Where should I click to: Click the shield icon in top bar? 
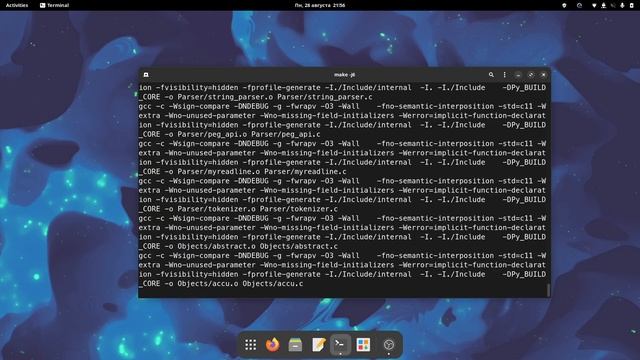coord(564,5)
